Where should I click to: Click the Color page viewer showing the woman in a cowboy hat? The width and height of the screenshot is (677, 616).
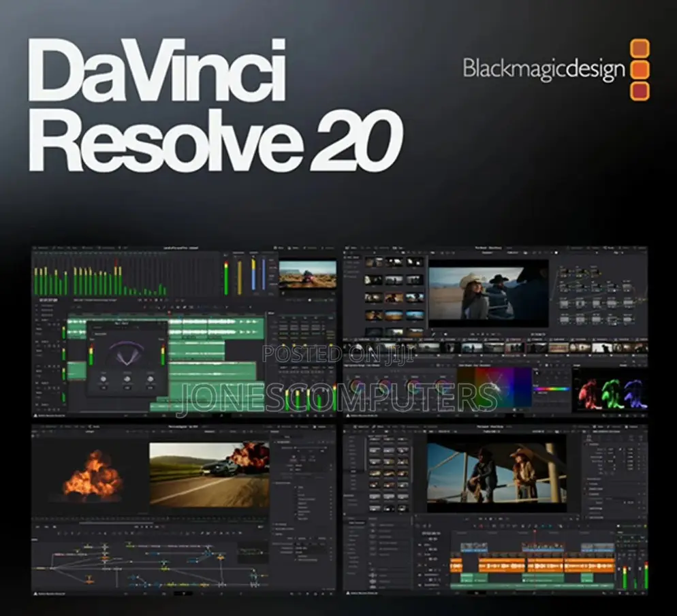point(488,293)
